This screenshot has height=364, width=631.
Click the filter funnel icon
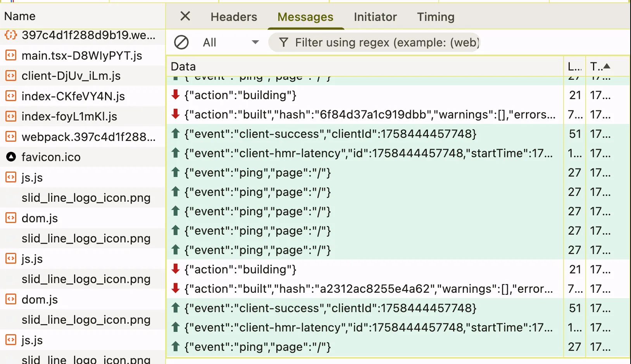283,42
